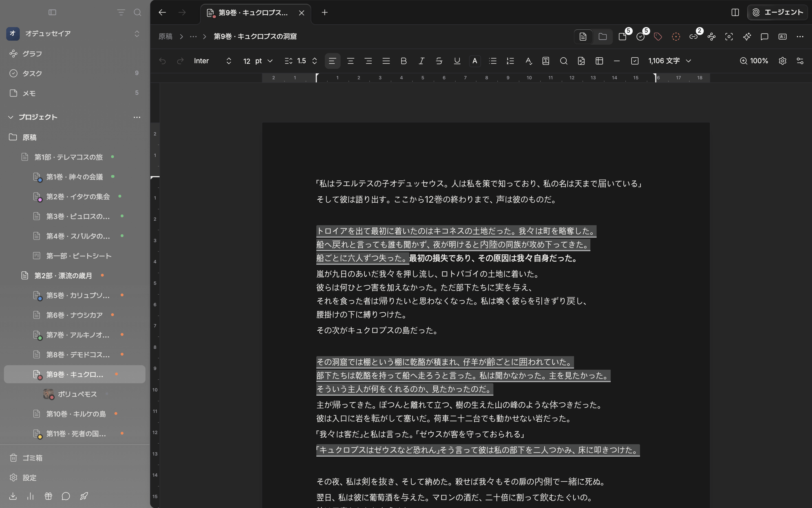
Task: Open グラフ in the sidebar
Action: (74, 53)
